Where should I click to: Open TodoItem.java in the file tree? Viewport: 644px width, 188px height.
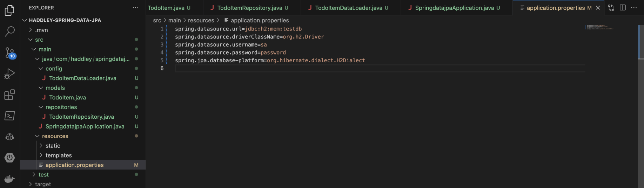pyautogui.click(x=83, y=97)
